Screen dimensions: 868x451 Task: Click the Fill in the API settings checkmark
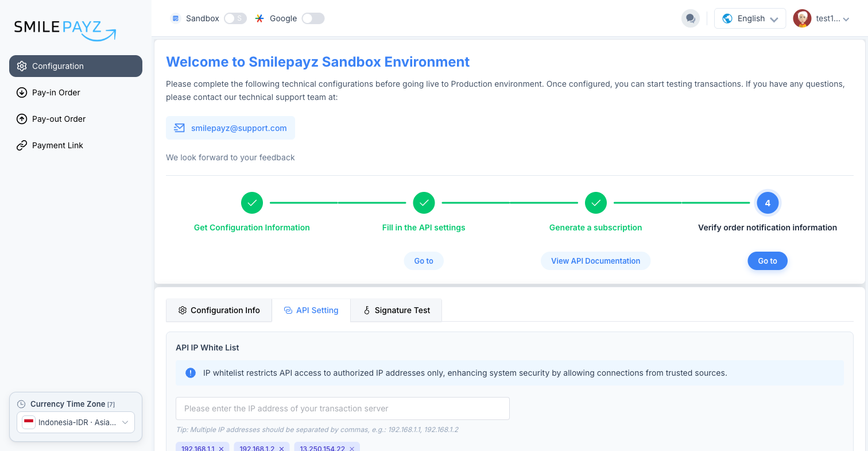click(424, 203)
